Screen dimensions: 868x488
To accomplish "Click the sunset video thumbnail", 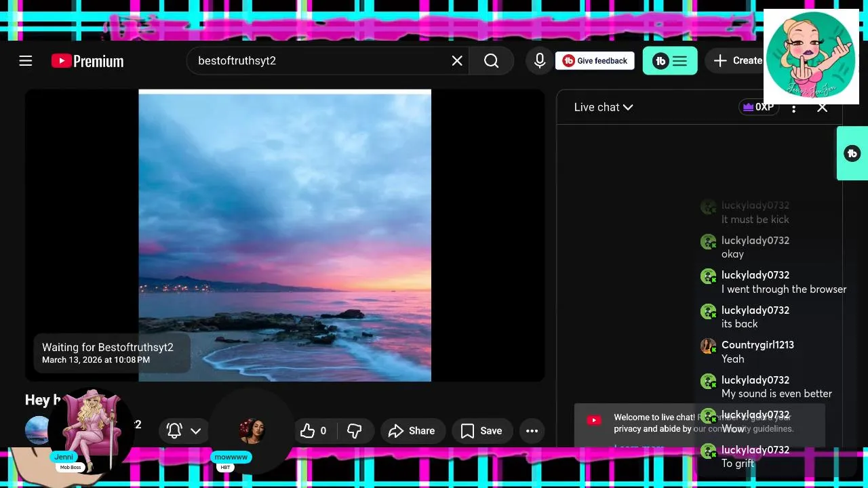I will click(285, 235).
